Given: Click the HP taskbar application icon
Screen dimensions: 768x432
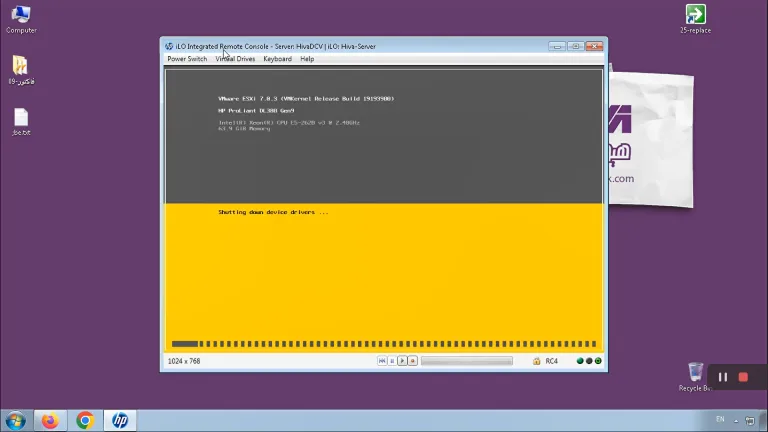Looking at the screenshot, I should pos(120,421).
